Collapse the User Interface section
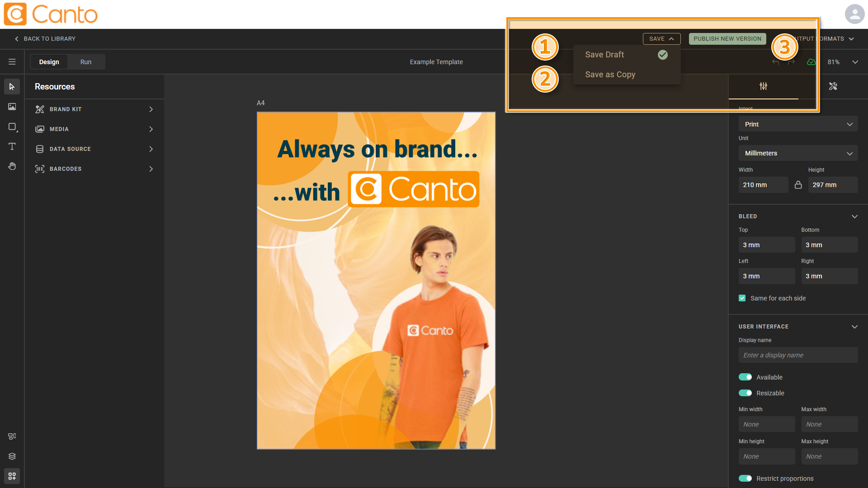868x488 pixels. click(x=854, y=327)
